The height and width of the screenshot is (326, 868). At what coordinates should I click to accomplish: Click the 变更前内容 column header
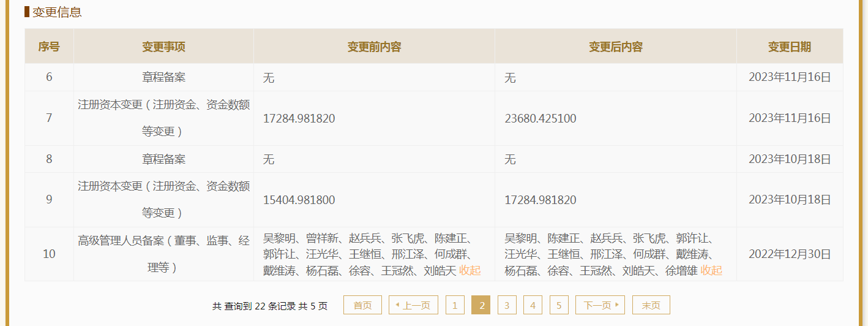point(374,47)
